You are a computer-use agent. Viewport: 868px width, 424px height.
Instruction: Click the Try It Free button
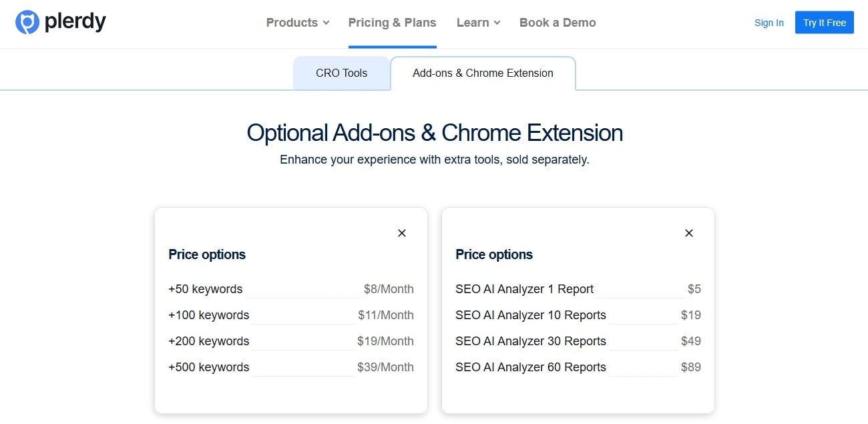pyautogui.click(x=824, y=22)
